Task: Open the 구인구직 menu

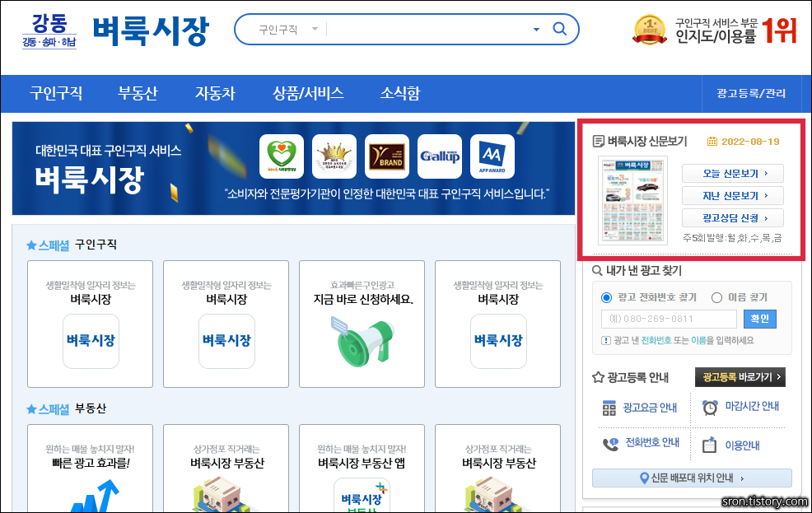Action: coord(56,93)
